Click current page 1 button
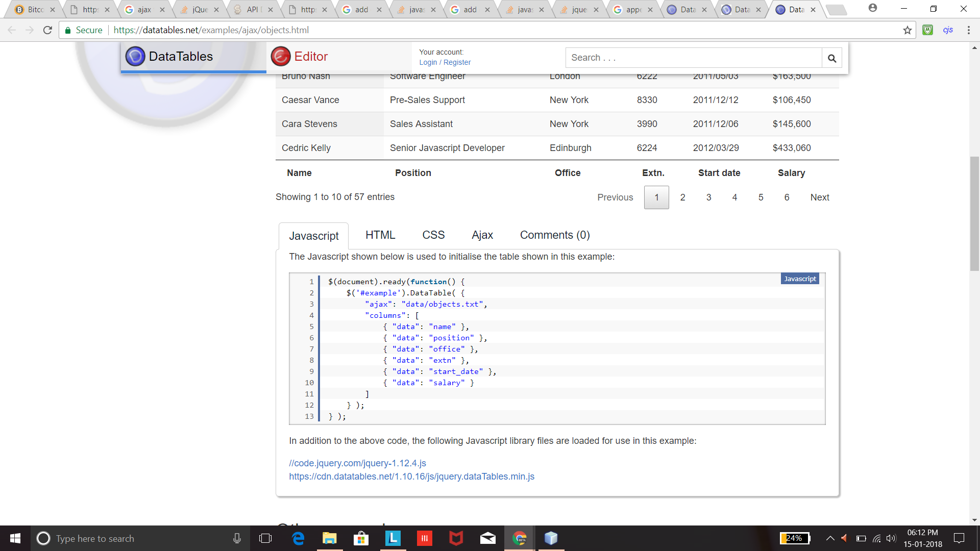The image size is (980, 551). tap(656, 197)
